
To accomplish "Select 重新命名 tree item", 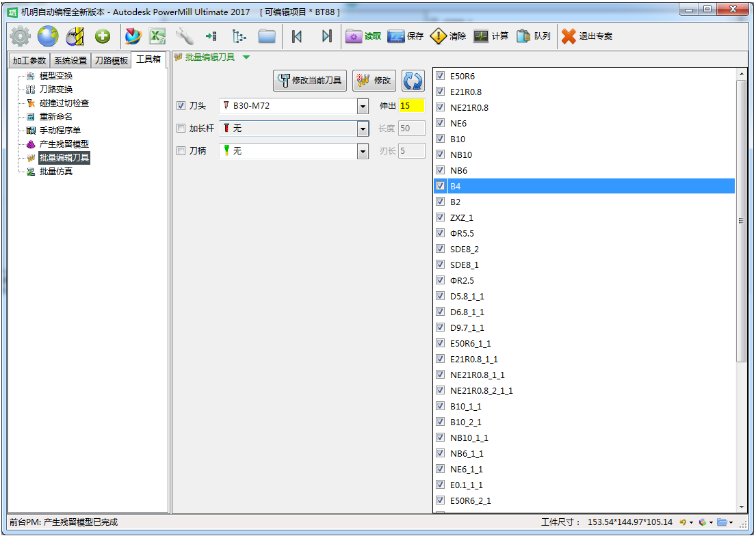I will tap(56, 117).
